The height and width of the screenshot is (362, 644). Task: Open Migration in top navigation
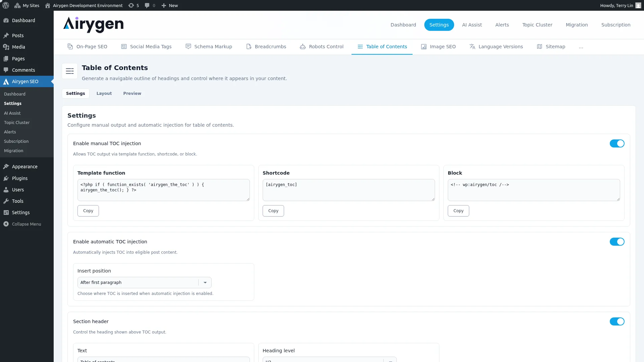(577, 25)
